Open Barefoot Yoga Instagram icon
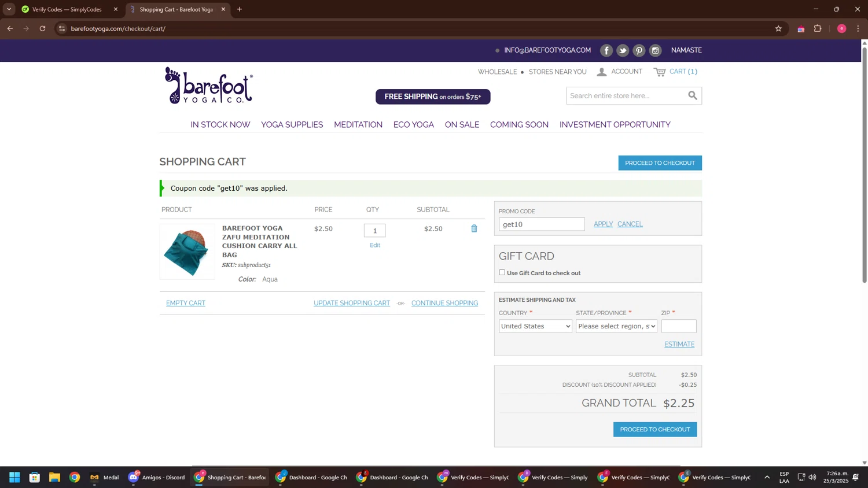This screenshot has height=488, width=868. click(655, 50)
